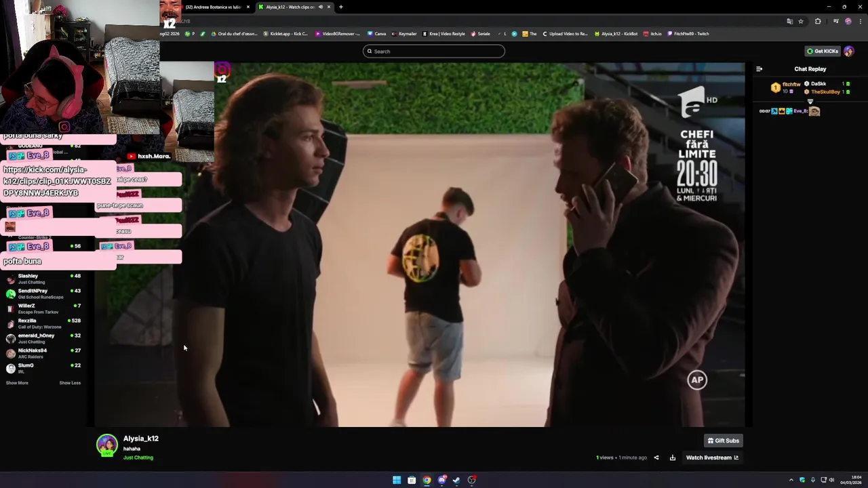Expand sidebar list with Show More

17,383
